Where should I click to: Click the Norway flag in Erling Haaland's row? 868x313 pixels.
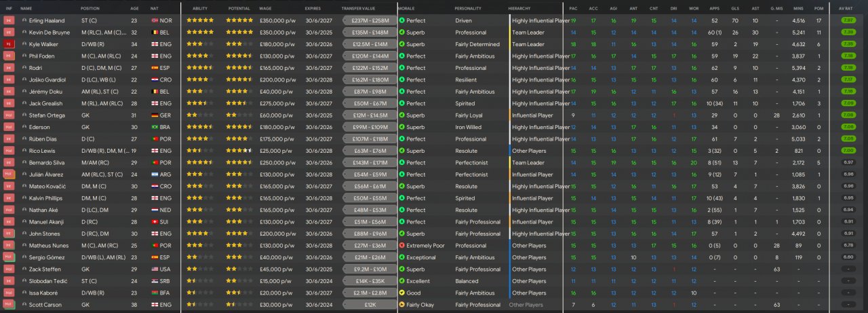[x=154, y=20]
